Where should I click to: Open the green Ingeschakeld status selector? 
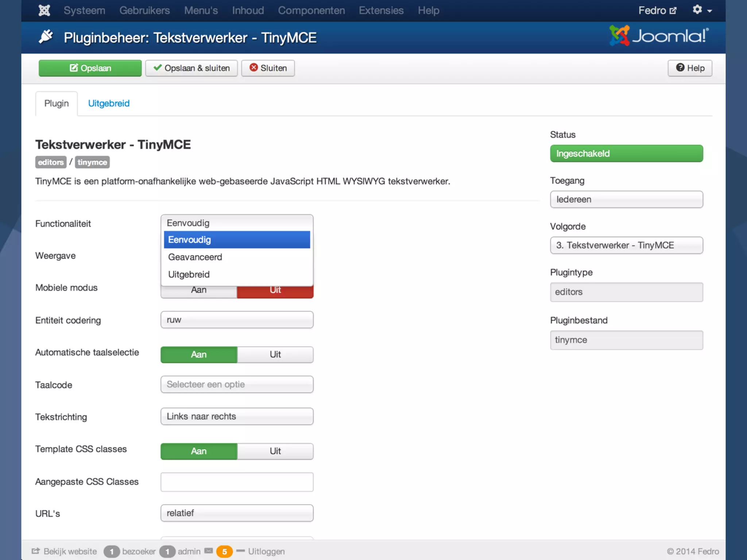[626, 153]
